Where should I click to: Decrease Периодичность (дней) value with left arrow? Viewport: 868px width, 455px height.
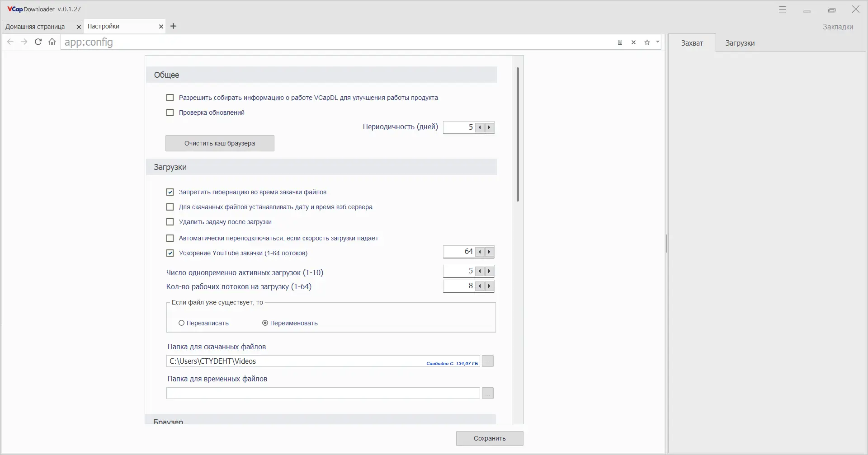point(480,127)
